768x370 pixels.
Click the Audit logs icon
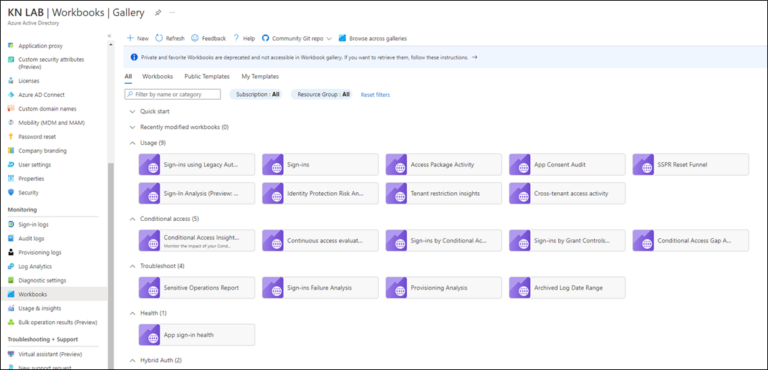(11, 239)
